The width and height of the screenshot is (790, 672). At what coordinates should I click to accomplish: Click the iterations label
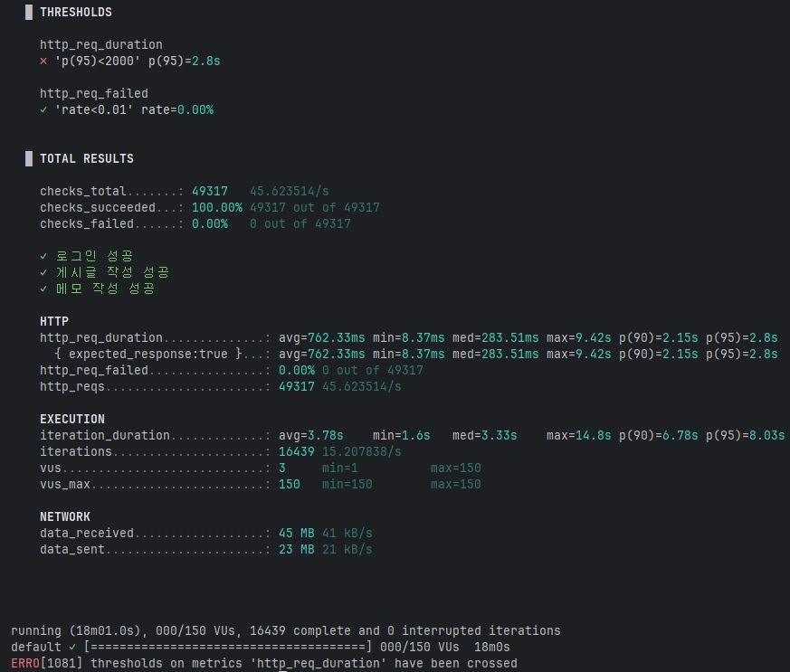point(76,451)
